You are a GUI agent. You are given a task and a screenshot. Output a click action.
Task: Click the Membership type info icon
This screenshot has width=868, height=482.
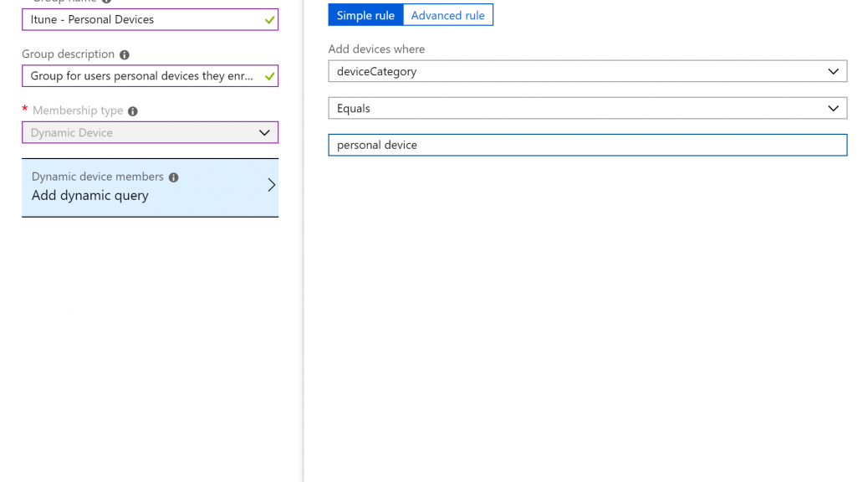point(133,111)
